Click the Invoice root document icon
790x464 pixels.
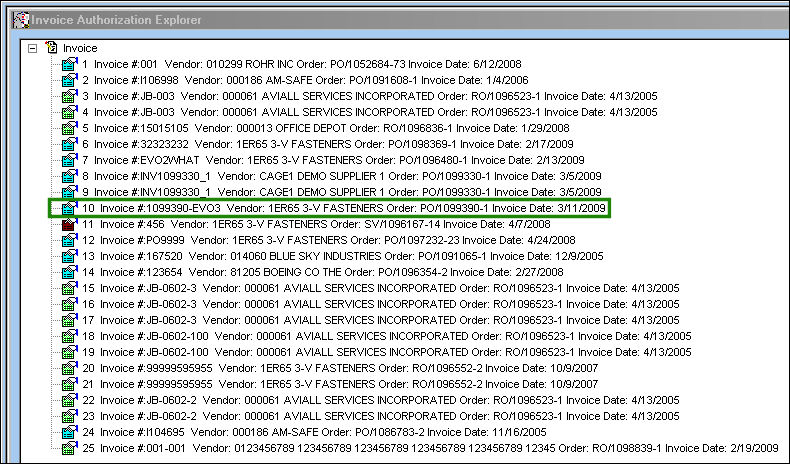tap(51, 48)
